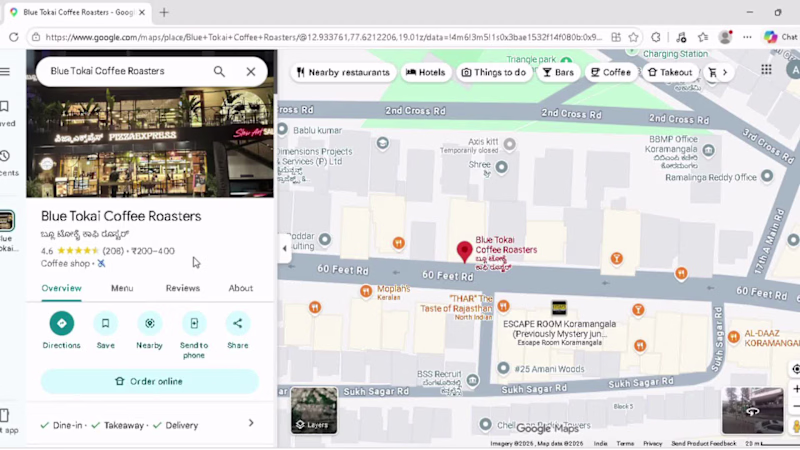Click the BSS Recruit map marker
800x450 pixels.
(473, 380)
